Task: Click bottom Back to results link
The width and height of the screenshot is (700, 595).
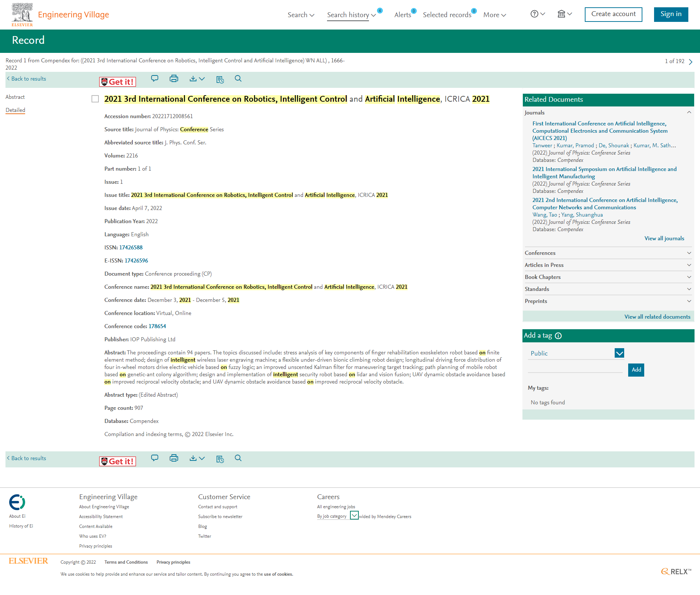Action: click(x=27, y=458)
